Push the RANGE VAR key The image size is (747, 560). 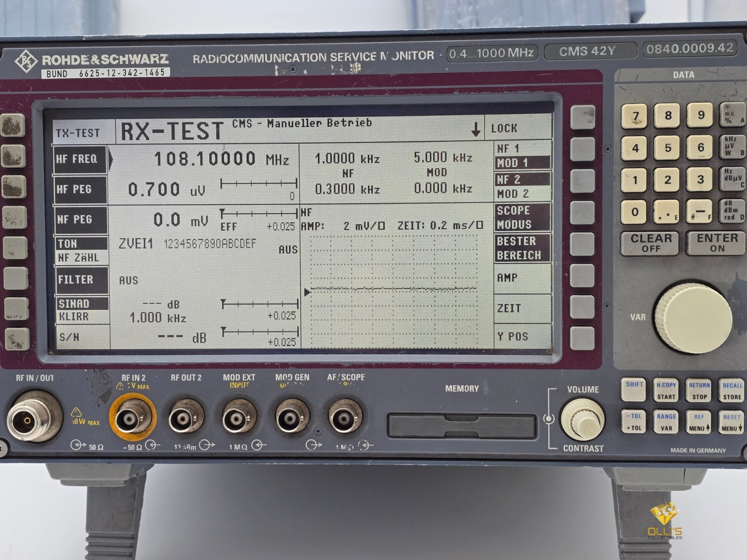[x=666, y=422]
